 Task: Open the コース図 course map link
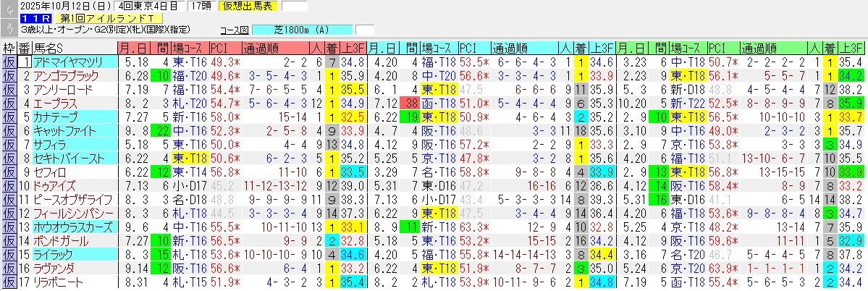(234, 30)
